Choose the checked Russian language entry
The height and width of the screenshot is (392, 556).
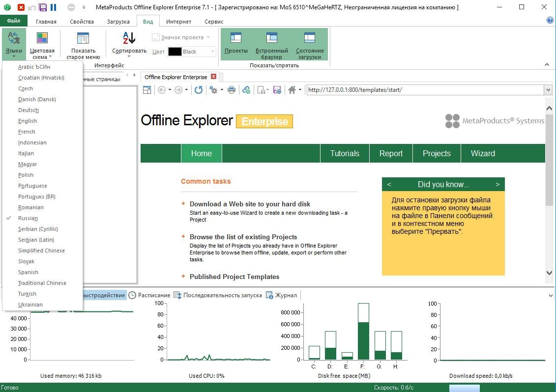pos(43,218)
